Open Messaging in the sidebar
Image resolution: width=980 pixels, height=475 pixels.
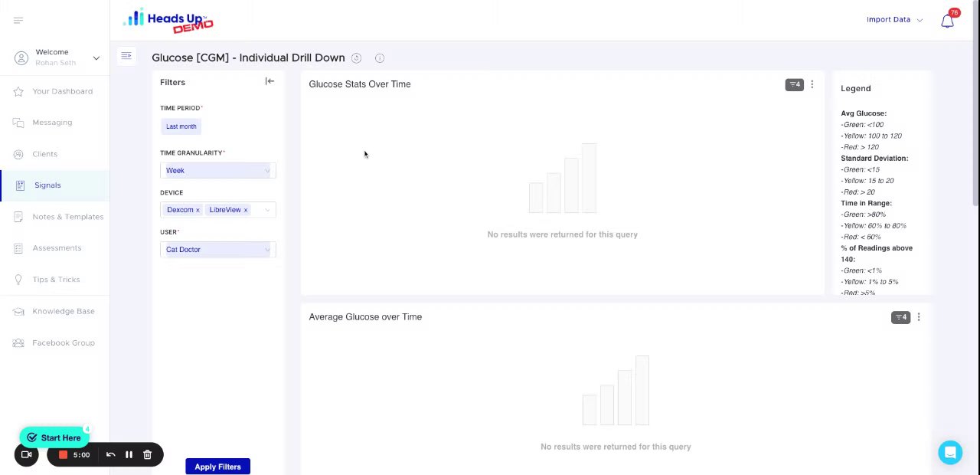pyautogui.click(x=52, y=123)
